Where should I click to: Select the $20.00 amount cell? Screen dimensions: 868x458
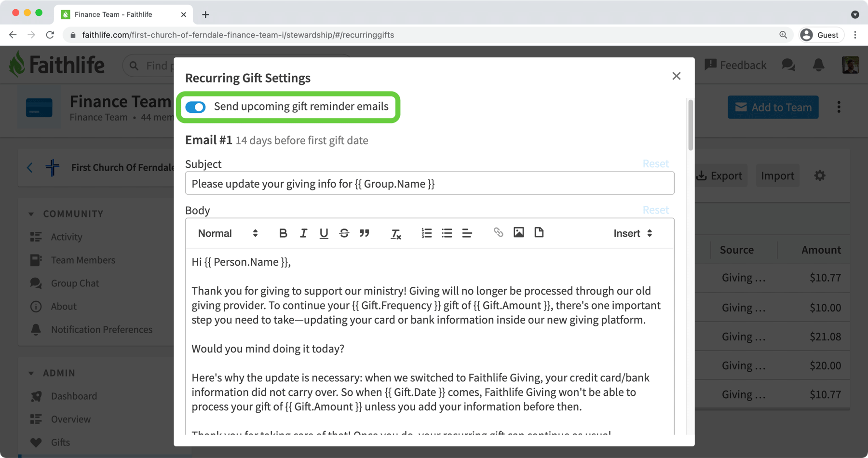pyautogui.click(x=825, y=365)
